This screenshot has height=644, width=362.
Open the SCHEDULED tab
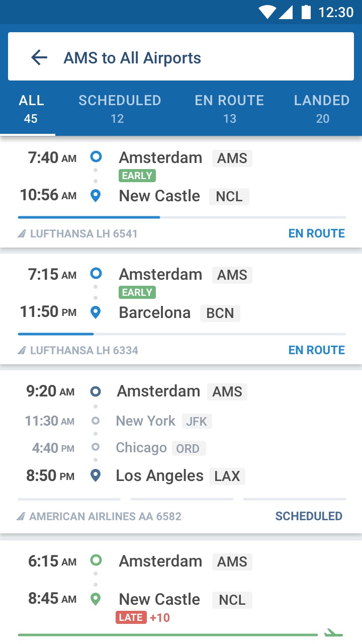click(119, 109)
